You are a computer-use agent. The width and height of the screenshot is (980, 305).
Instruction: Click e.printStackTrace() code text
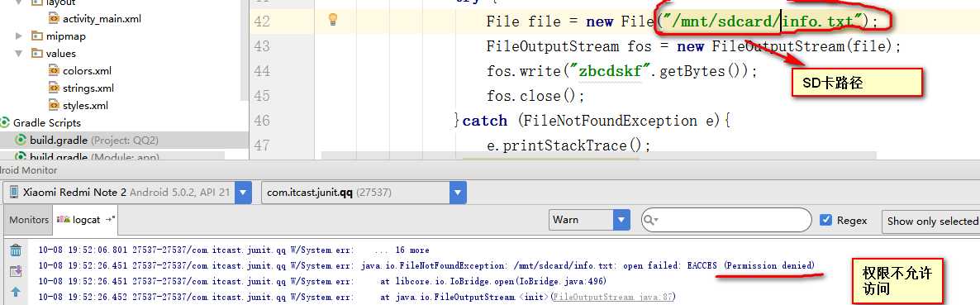coord(568,145)
